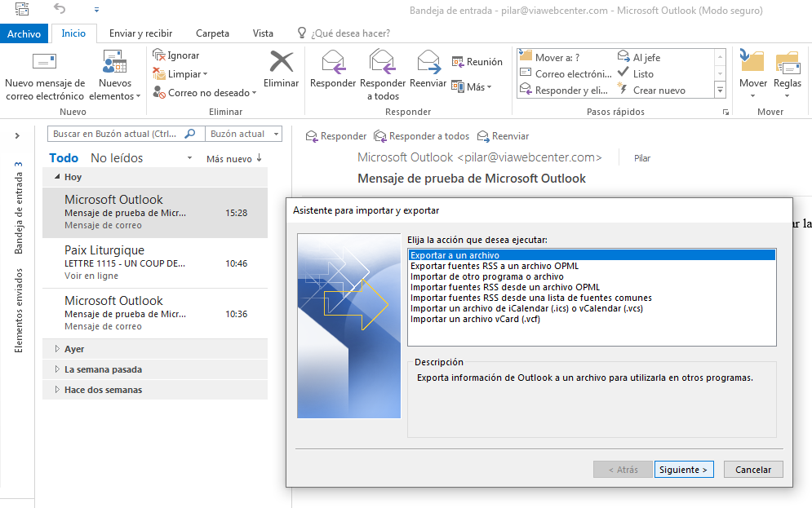812x508 pixels.
Task: Click the Send/Receive all folders icon
Action: click(x=22, y=8)
